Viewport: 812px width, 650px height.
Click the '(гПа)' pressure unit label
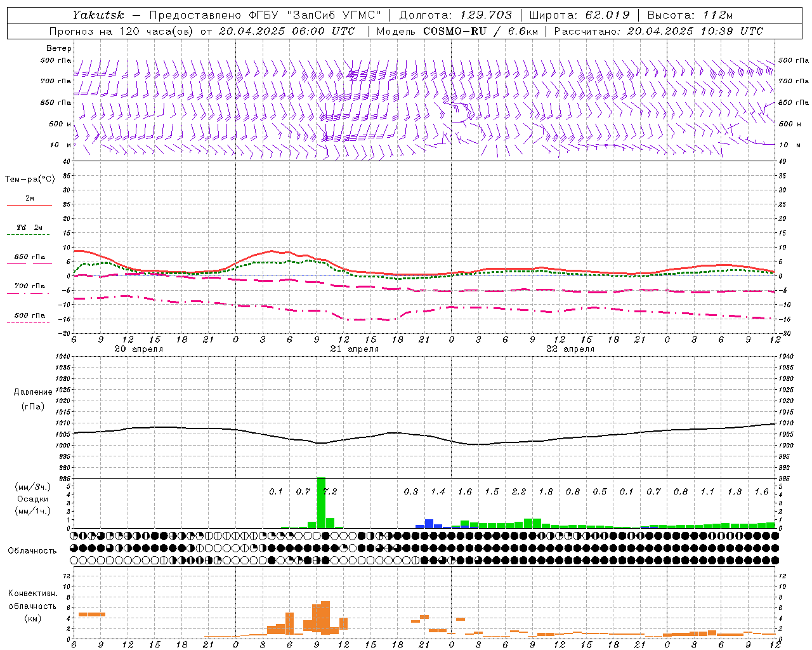pos(33,407)
